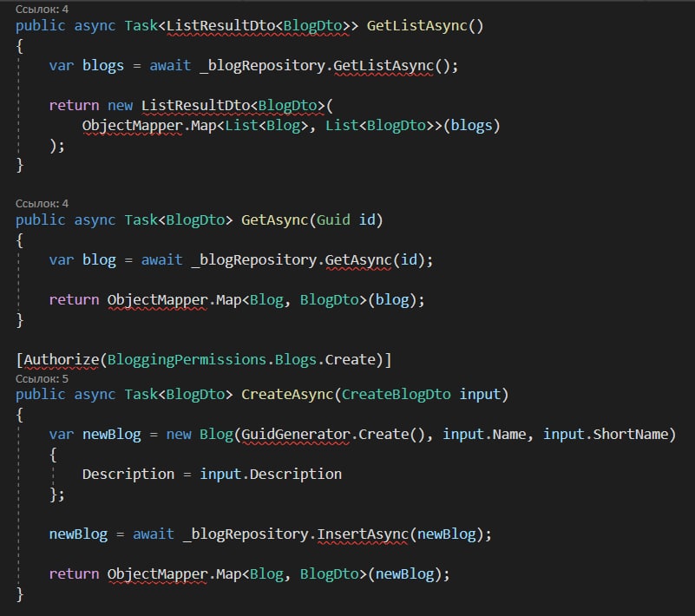Image resolution: width=695 pixels, height=616 pixels.
Task: Click the 'await' keyword before InsertAsync
Action: pyautogui.click(x=154, y=534)
